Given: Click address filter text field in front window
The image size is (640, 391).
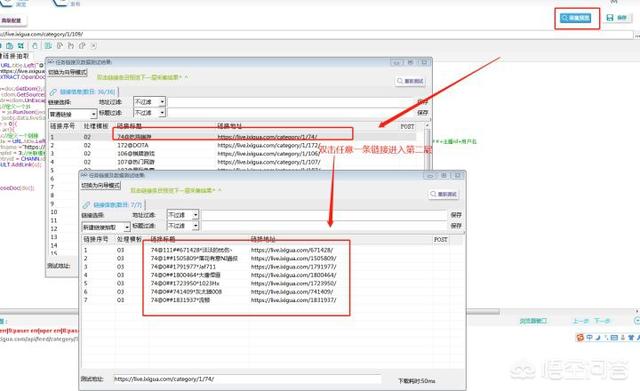Looking at the screenshot, I should (x=324, y=215).
